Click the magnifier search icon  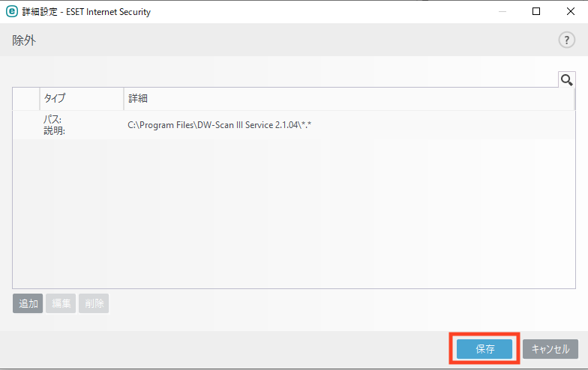[566, 79]
